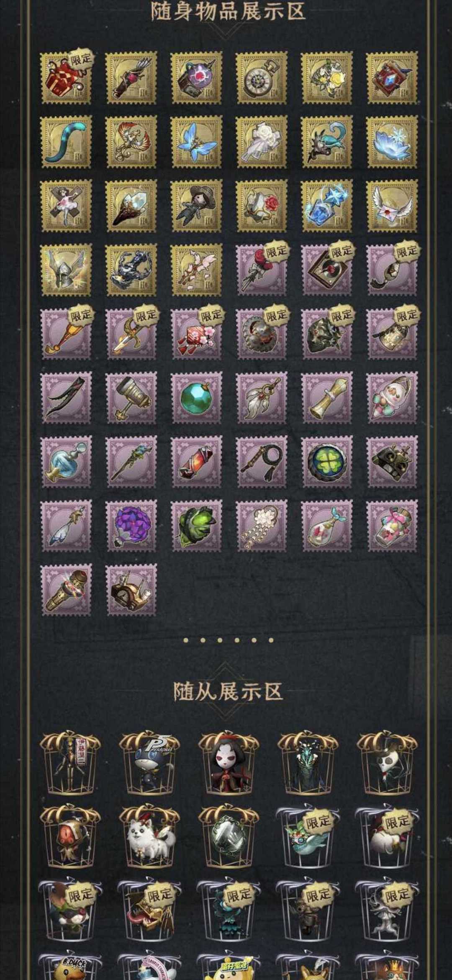Click the whip accessory stamp
Screen dimensions: 452x980
tap(262, 462)
